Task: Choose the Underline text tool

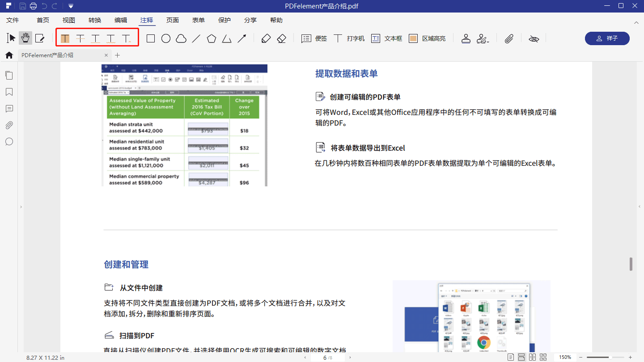Action: pos(96,38)
